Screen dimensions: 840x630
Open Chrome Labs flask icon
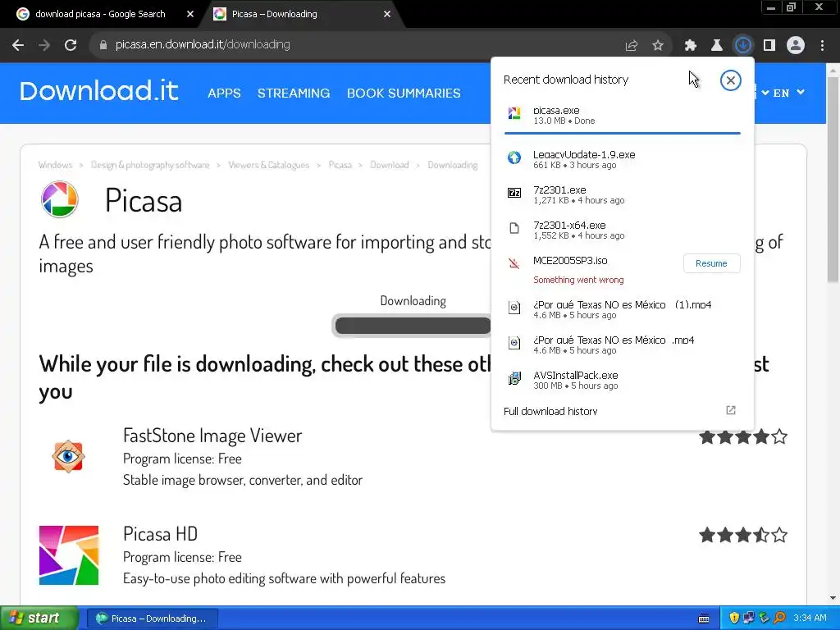point(717,46)
